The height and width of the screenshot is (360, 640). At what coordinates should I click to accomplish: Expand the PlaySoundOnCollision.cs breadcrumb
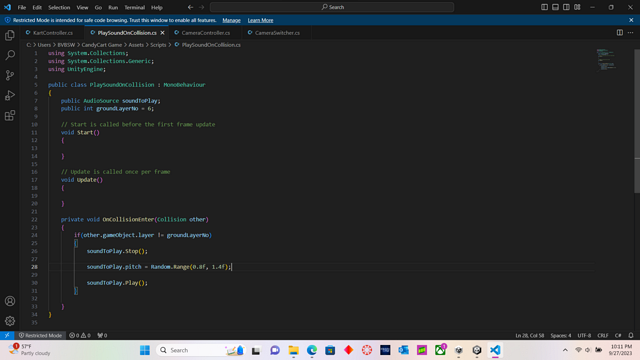(207, 45)
